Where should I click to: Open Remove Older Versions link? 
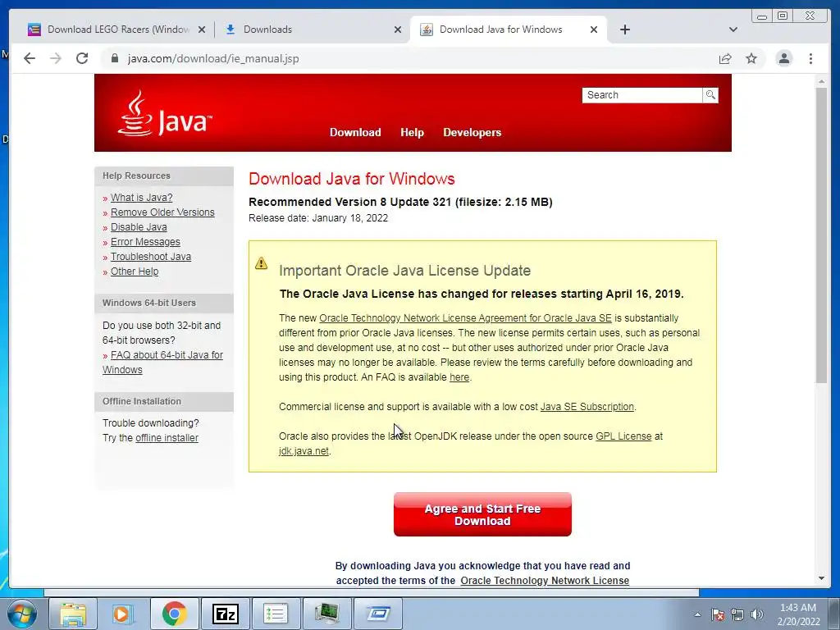(x=162, y=212)
